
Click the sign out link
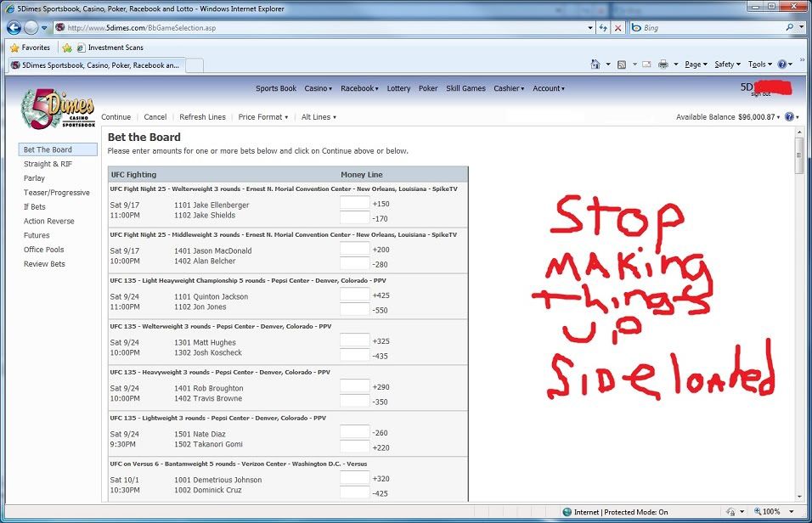click(761, 94)
